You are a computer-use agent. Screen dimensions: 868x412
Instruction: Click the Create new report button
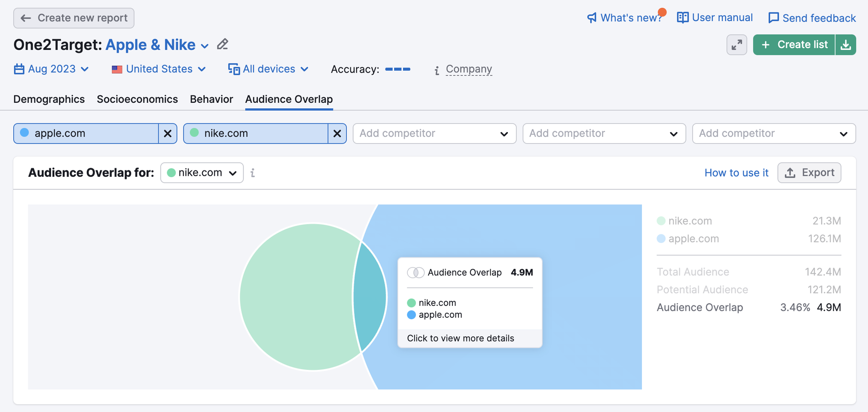(x=74, y=18)
